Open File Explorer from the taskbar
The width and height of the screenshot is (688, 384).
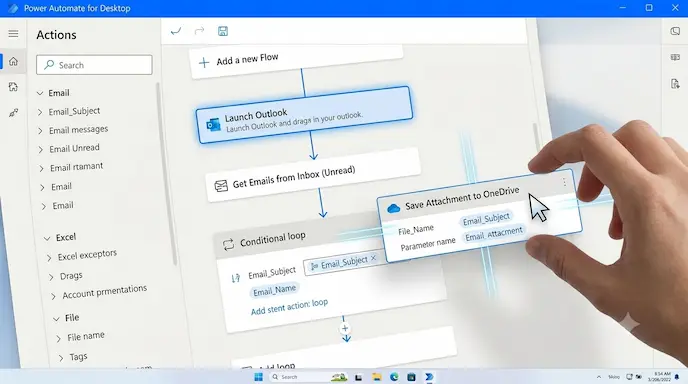(x=376, y=377)
